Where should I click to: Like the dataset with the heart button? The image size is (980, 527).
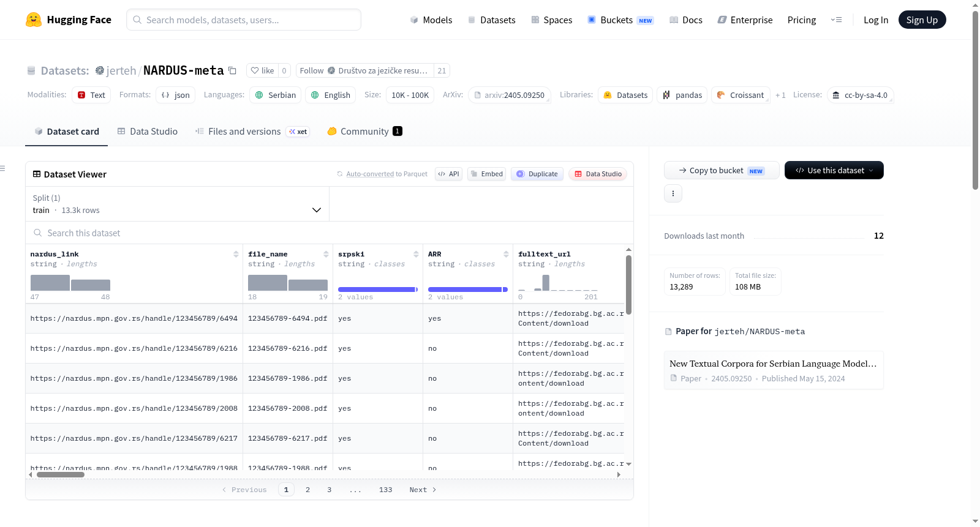[x=262, y=70]
